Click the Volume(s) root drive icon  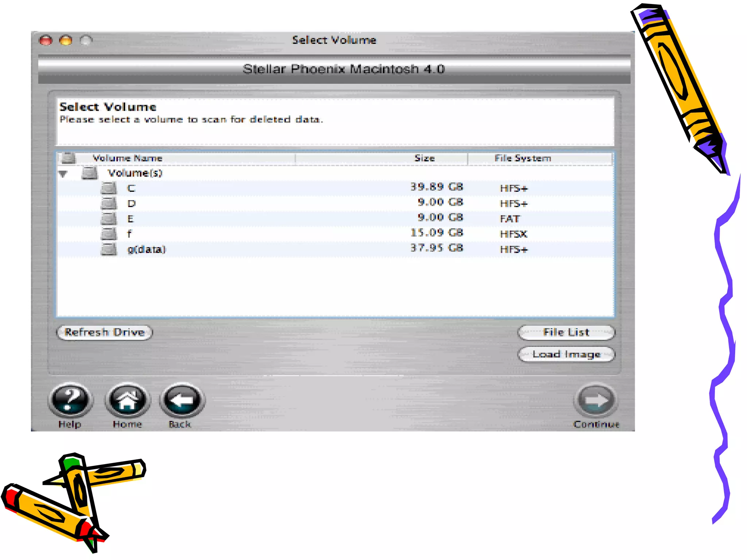90,173
